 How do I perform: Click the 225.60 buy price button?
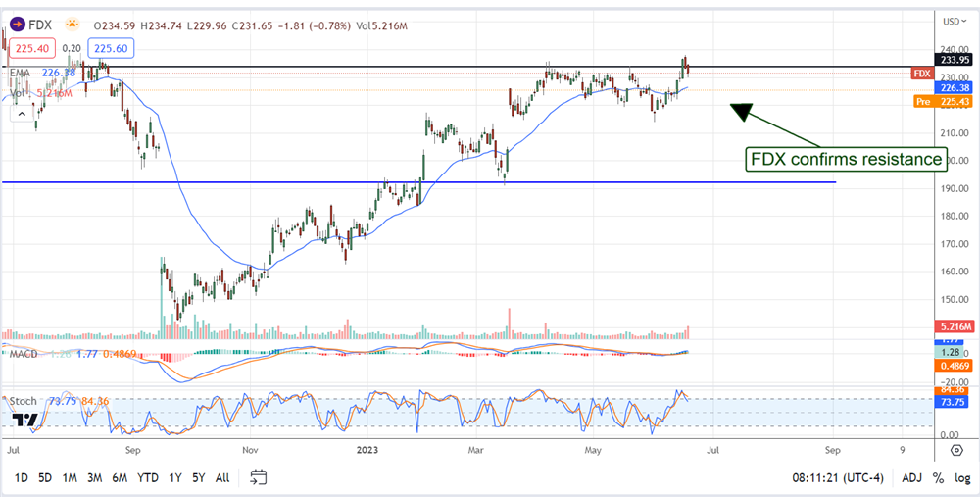(110, 47)
